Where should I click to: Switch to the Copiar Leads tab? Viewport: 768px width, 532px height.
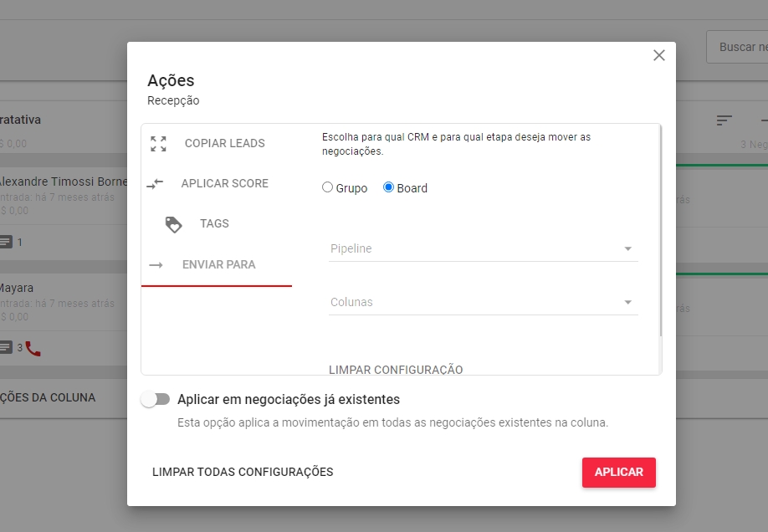pos(224,143)
